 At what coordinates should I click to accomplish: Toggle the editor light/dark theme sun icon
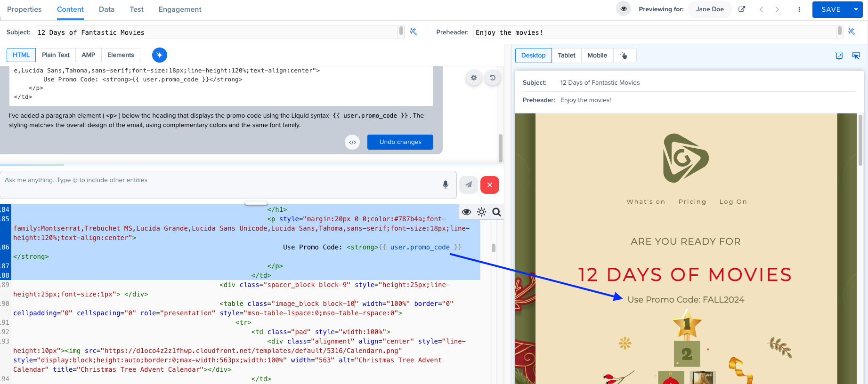(481, 212)
